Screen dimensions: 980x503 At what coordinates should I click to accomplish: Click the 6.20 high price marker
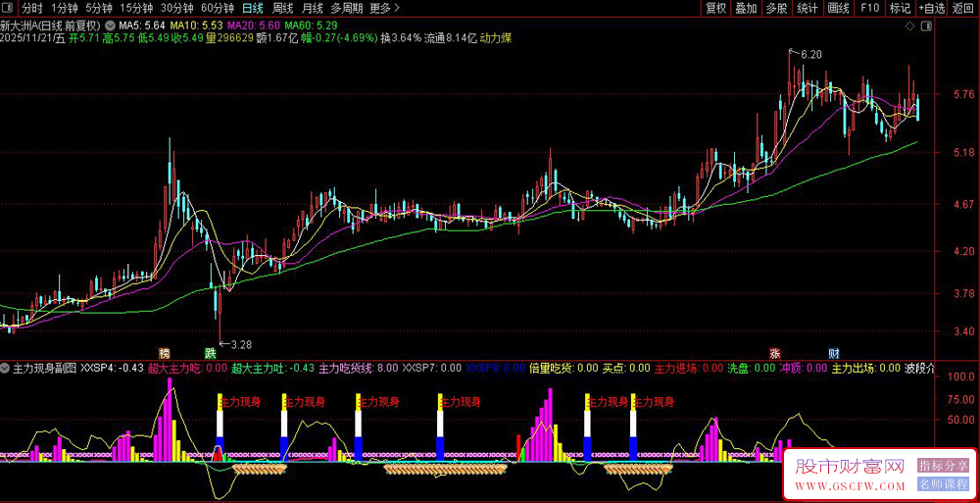(x=810, y=54)
